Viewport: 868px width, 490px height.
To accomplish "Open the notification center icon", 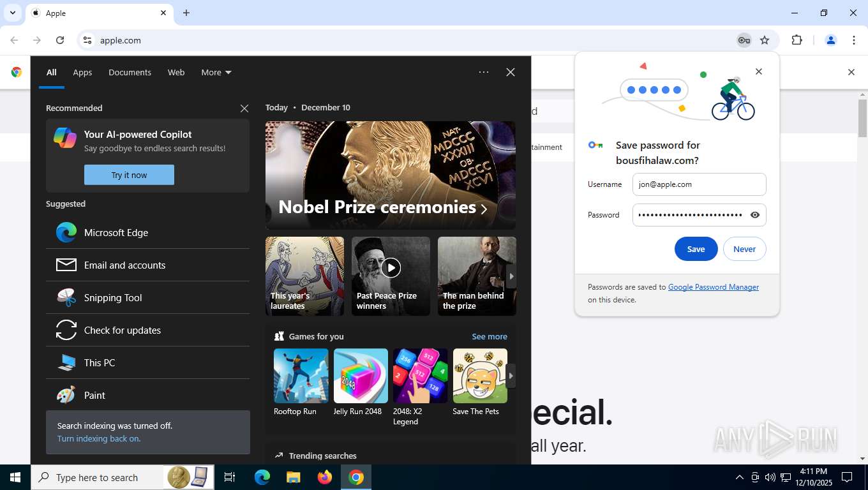I will click(x=848, y=477).
